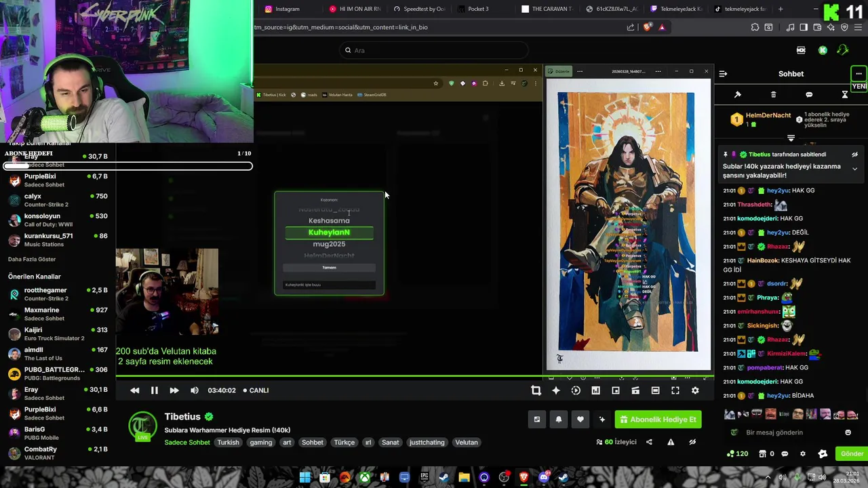Toggle Brave sidebar panel icon
The height and width of the screenshot is (488, 868).
(x=804, y=27)
